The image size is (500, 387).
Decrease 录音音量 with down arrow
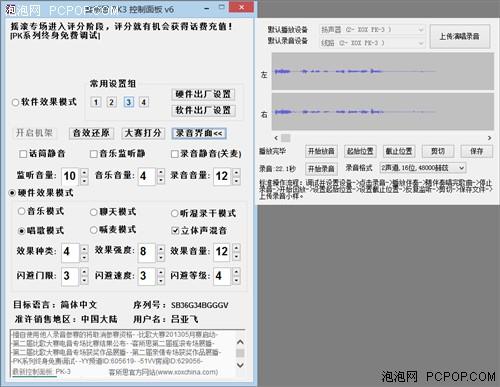click(236, 180)
